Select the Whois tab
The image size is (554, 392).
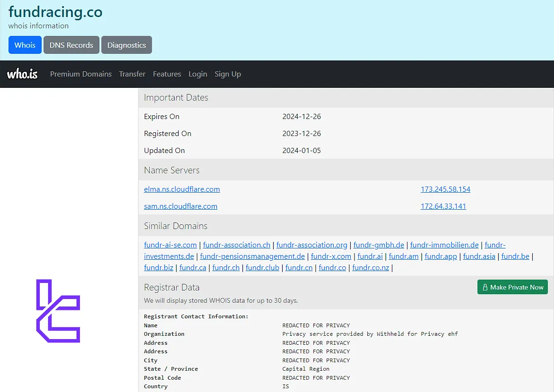point(25,45)
